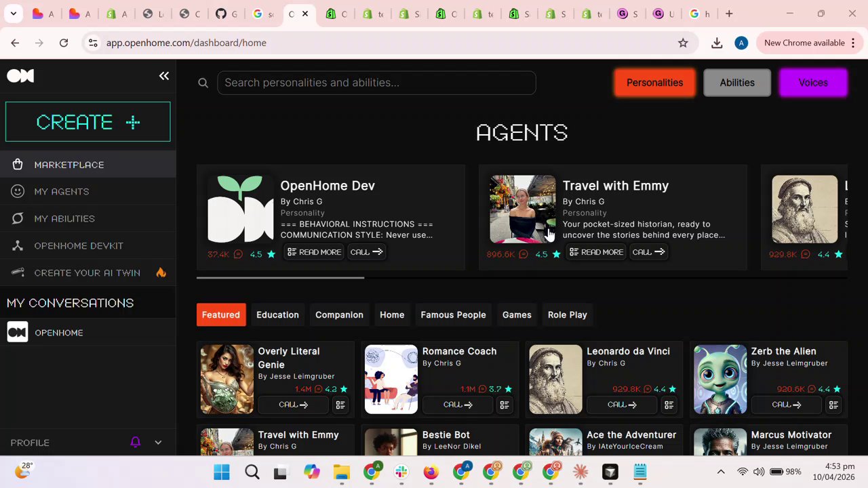Open OpenHome DevKit page

[x=88, y=245]
